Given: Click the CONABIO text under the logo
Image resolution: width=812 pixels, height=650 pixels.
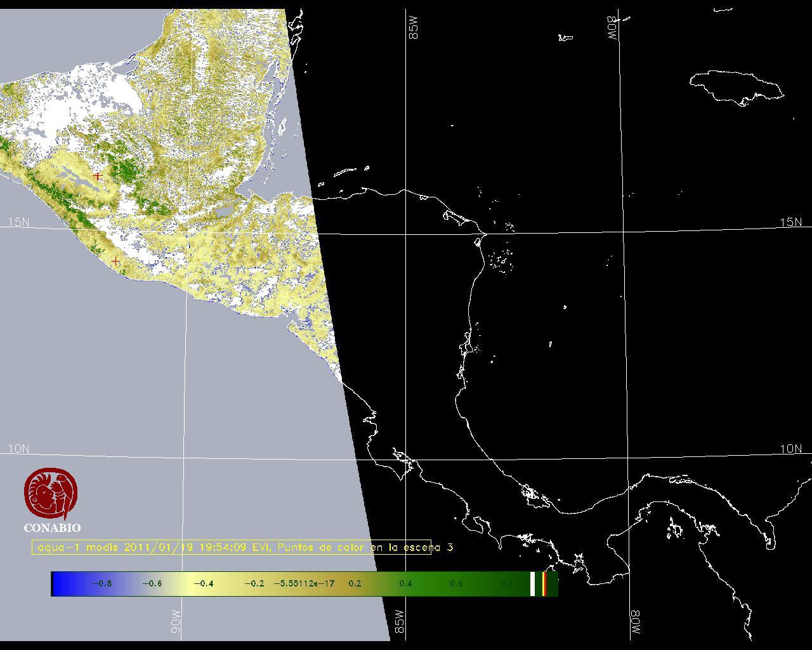Looking at the screenshot, I should tap(52, 528).
